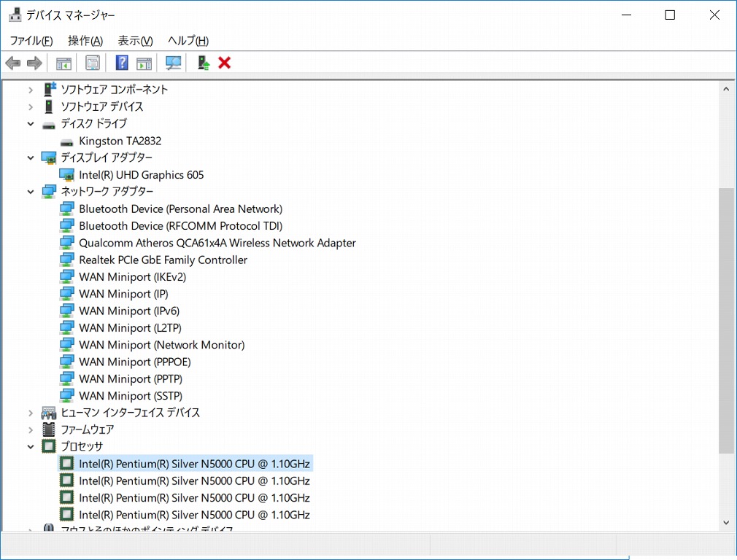Select WAN Miniport (IP) entry

tap(123, 294)
